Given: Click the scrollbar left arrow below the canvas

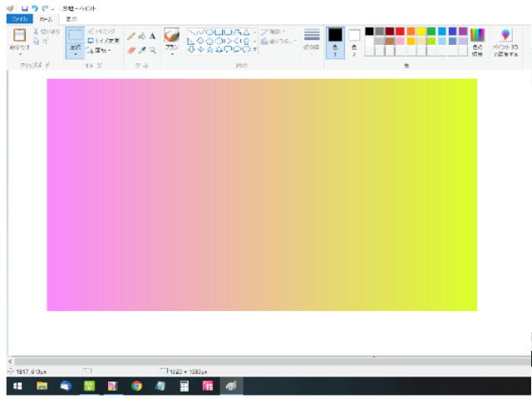Looking at the screenshot, I should 11,361.
